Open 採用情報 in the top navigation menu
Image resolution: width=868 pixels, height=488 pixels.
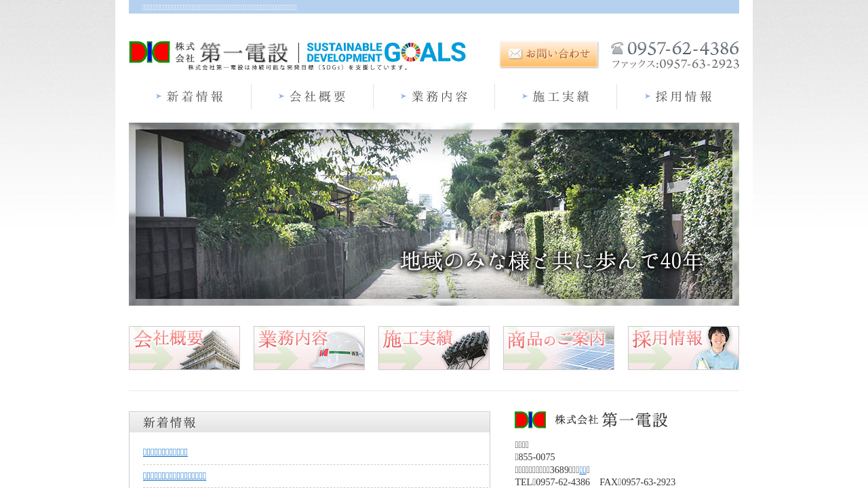click(x=677, y=97)
